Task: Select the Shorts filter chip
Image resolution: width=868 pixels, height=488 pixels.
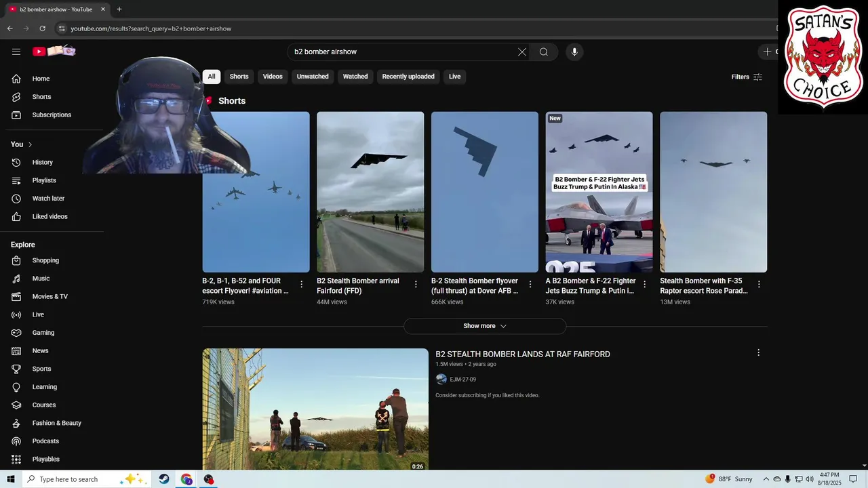Action: coord(239,77)
